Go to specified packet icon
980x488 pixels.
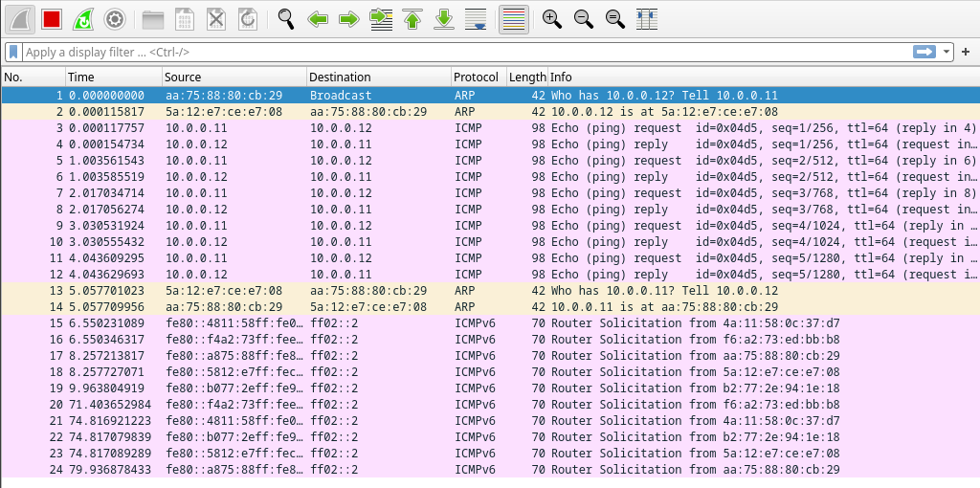pyautogui.click(x=381, y=19)
